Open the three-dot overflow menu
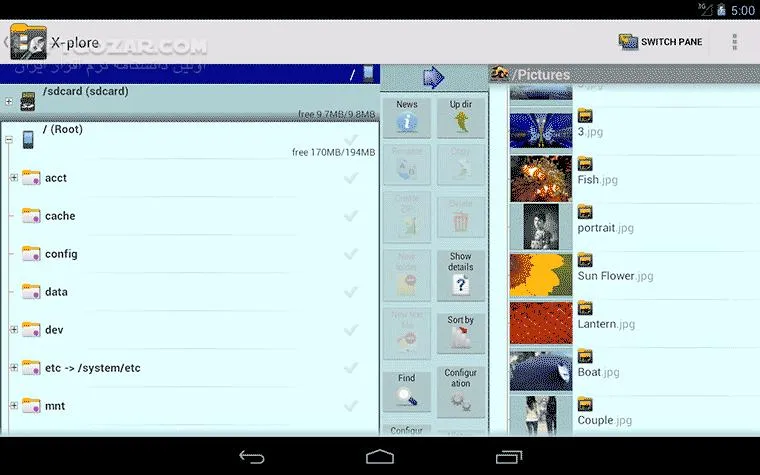 click(x=735, y=42)
